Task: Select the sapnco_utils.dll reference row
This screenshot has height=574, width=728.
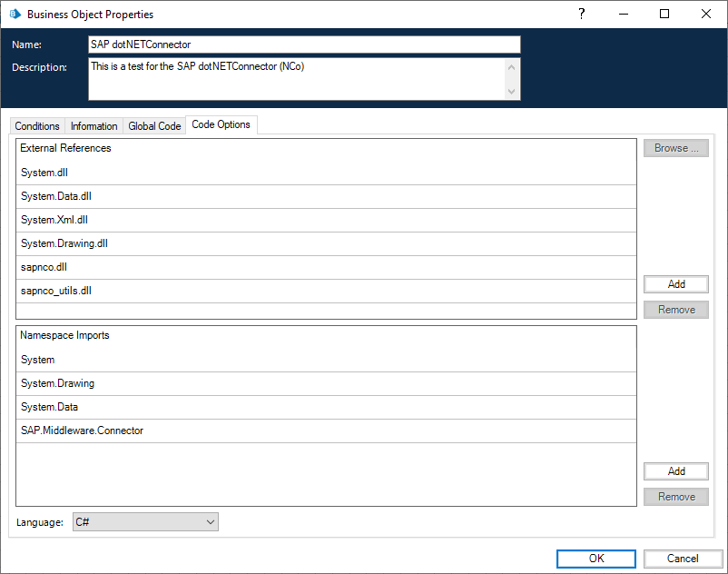Action: click(x=325, y=291)
